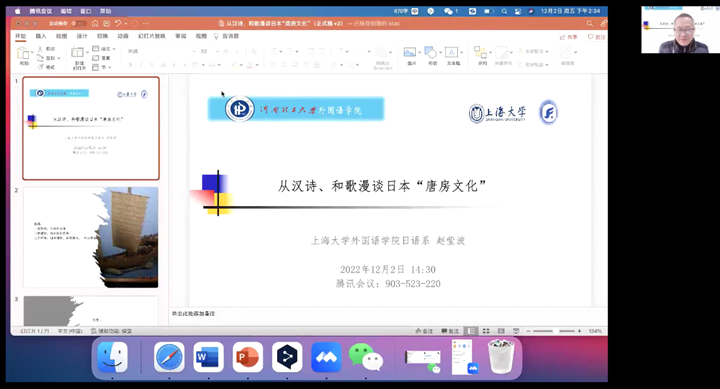Expand the font size dropdown showing 32
Screen dimensions: 720x389
[x=216, y=51]
